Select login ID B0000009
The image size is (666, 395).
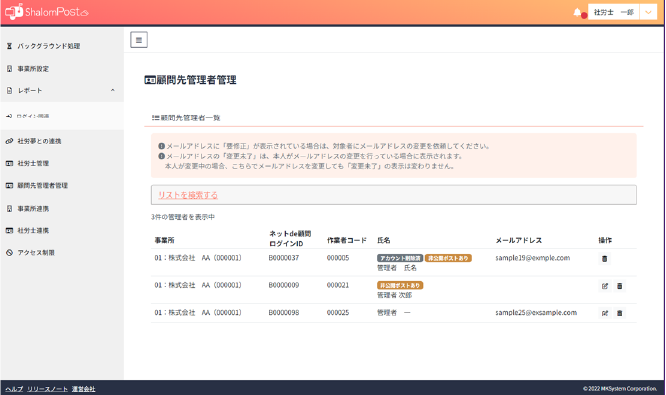click(x=284, y=285)
